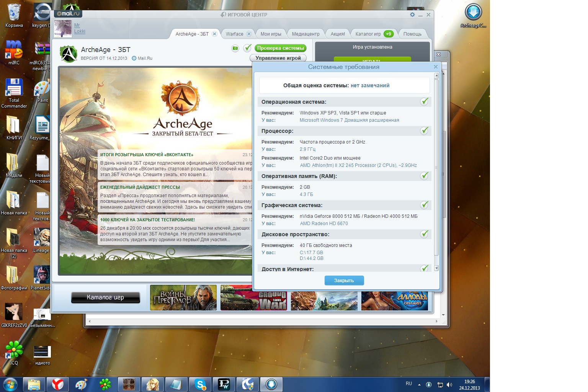588x392 pixels.
Task: Click the Процессор checkmark icon
Action: (424, 131)
